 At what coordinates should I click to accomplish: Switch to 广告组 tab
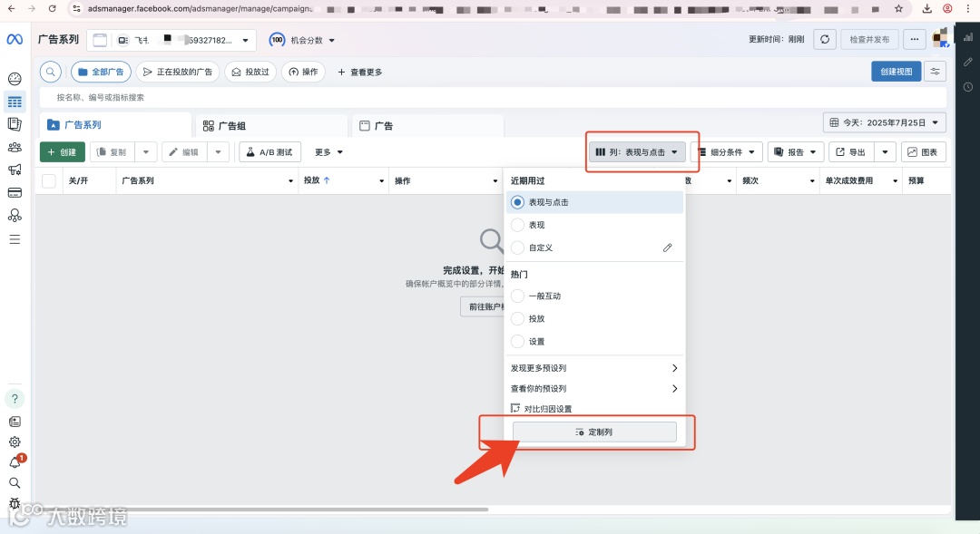[x=272, y=125]
